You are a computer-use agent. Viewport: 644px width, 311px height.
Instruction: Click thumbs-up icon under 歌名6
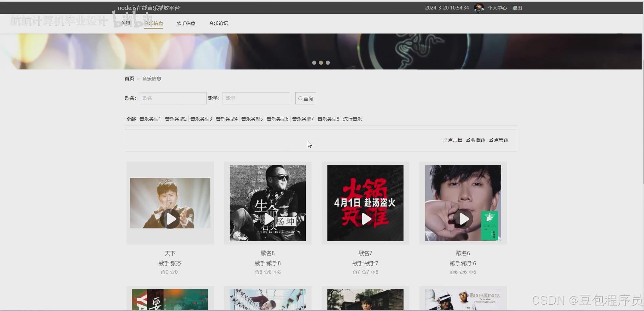click(x=452, y=272)
